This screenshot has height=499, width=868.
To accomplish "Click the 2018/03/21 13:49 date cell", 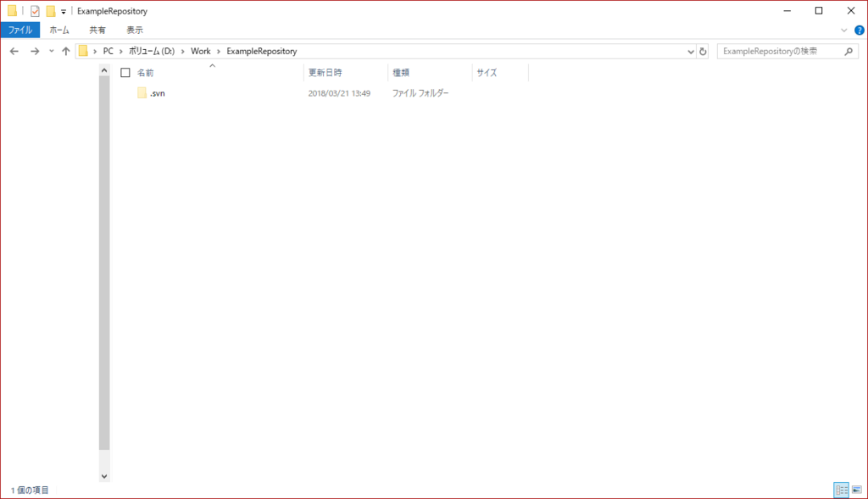I will pos(339,93).
